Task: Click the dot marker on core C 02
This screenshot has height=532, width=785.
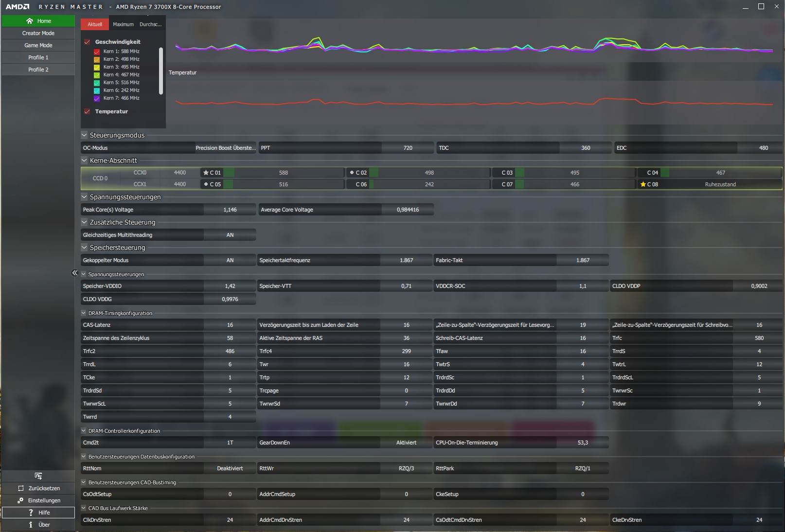Action: 352,173
